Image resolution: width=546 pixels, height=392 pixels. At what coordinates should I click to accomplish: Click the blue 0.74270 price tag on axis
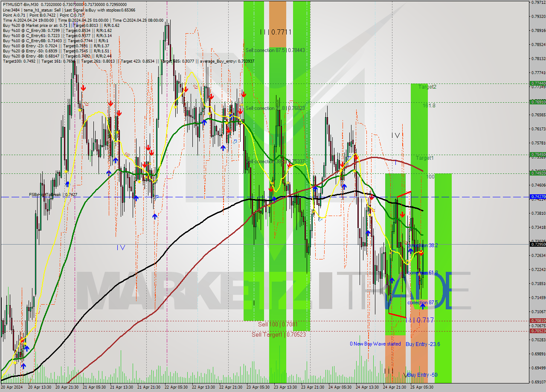click(537, 197)
